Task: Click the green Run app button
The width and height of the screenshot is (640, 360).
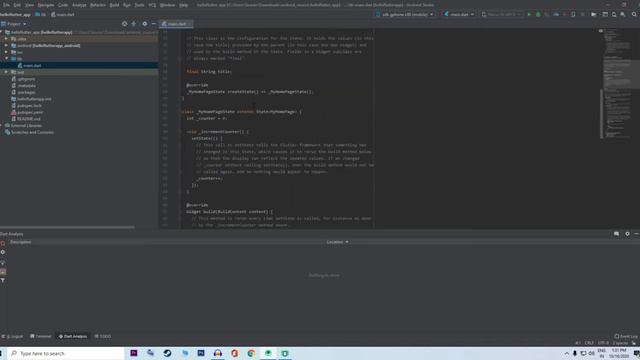Action: [x=529, y=14]
